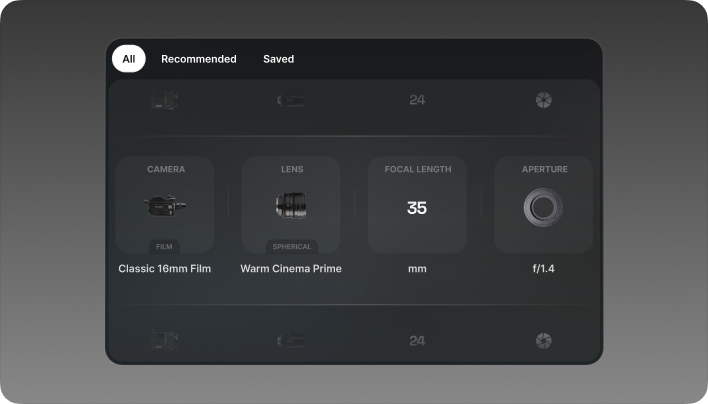The image size is (708, 404).
Task: Pick the faded camera icon in upper row
Action: pos(165,100)
